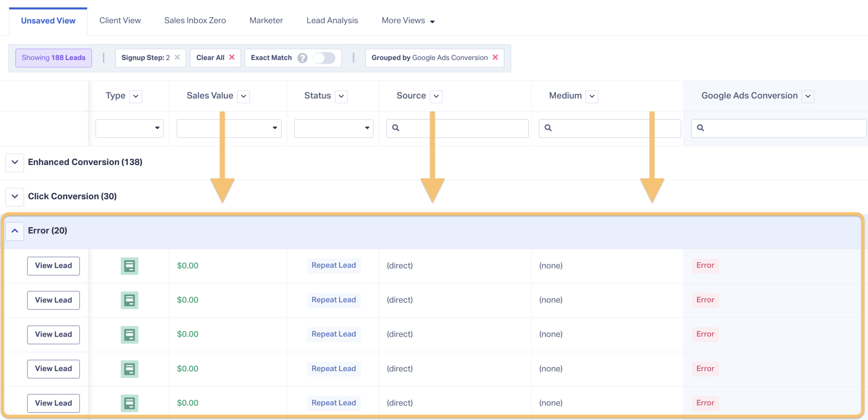868x420 pixels.
Task: Toggle the Exact Match switch
Action: tap(324, 58)
